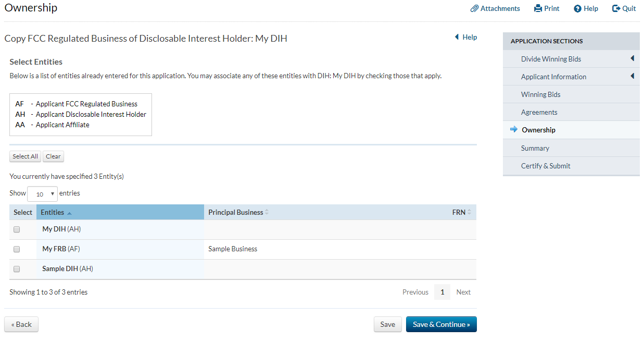Sort by the FRN column arrows

pos(469,212)
